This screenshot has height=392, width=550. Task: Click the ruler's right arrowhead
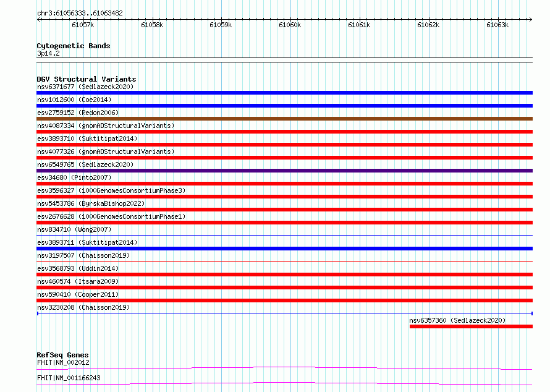[531, 19]
